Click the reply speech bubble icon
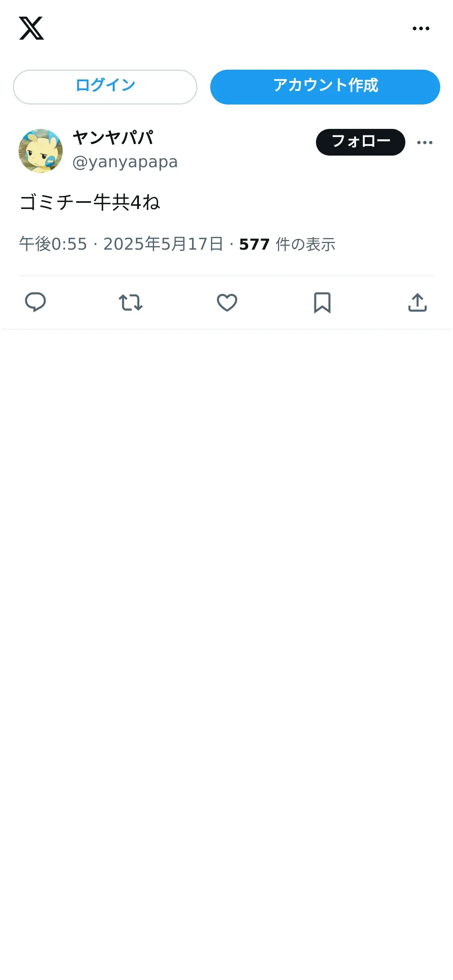The height and width of the screenshot is (980, 453). point(35,302)
